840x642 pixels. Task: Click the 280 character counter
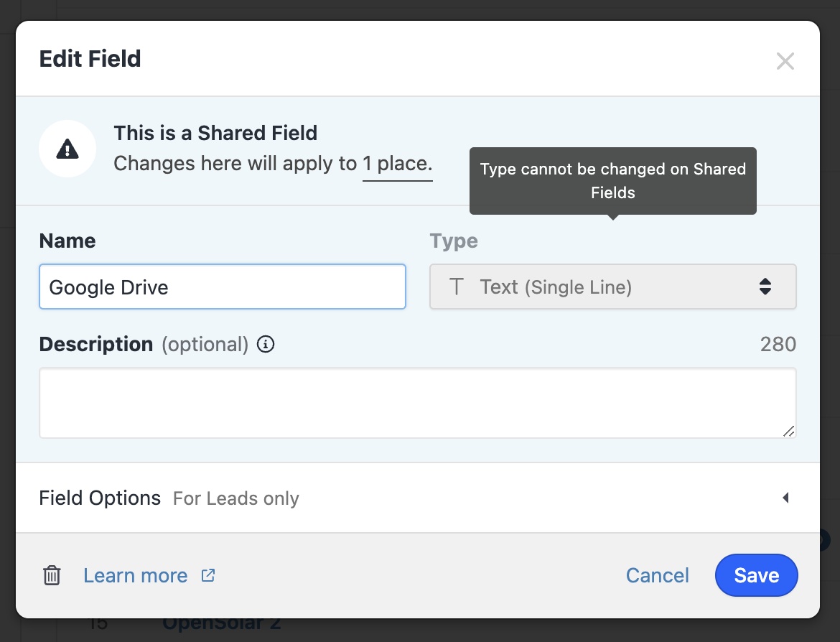click(778, 345)
